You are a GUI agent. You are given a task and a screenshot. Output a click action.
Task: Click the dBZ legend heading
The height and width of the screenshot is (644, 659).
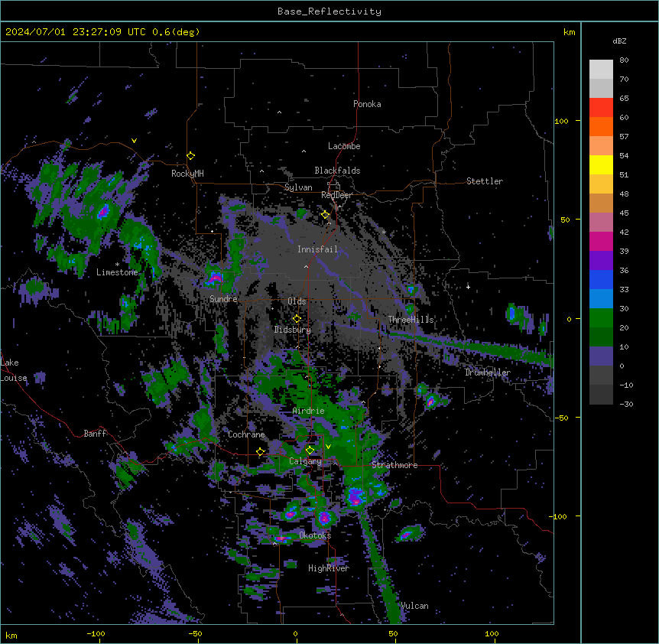(619, 41)
